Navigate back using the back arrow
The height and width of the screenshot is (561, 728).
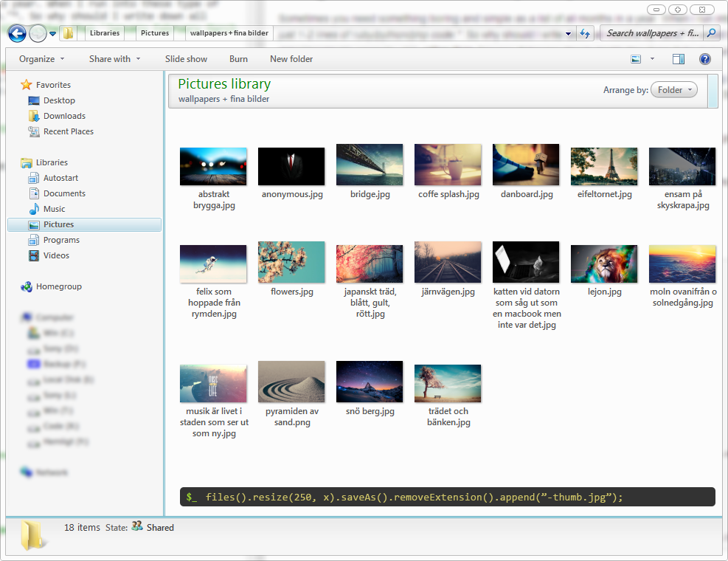[x=16, y=33]
